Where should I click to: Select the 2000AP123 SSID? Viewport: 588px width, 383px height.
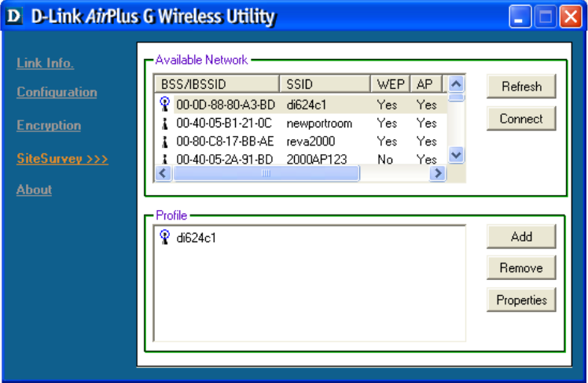click(x=317, y=160)
